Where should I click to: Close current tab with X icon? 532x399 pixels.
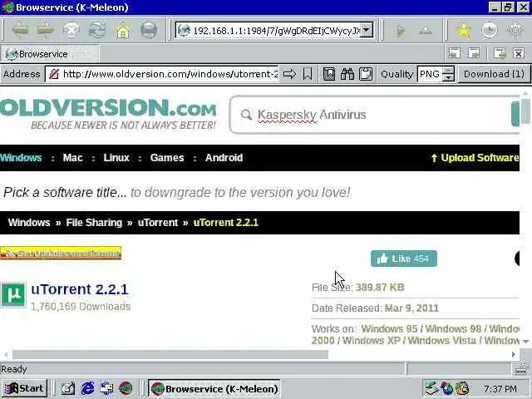click(x=519, y=53)
